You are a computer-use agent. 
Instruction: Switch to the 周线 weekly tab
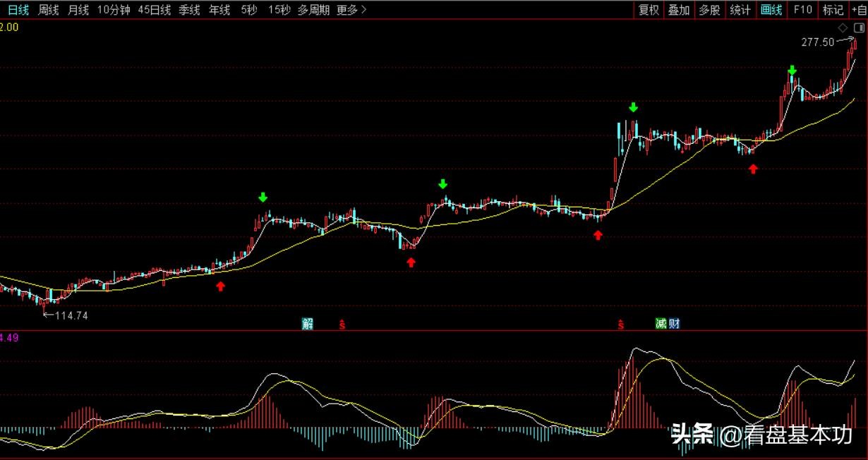coord(49,10)
